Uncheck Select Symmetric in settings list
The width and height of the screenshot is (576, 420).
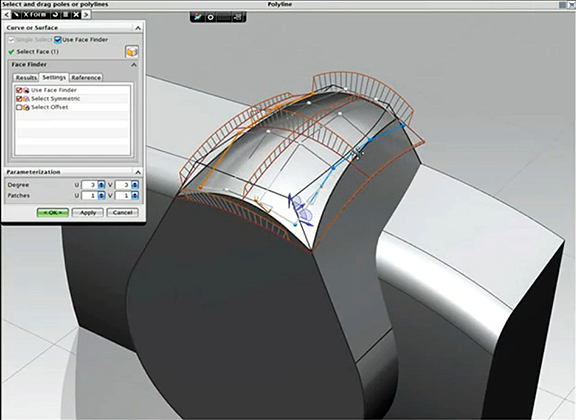19,98
